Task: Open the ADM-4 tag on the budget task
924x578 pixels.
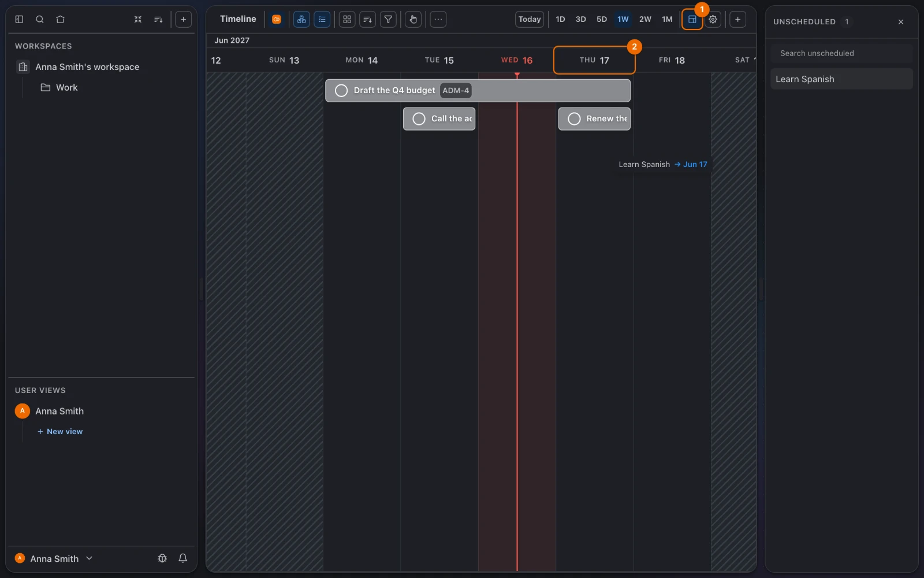Action: (x=456, y=91)
